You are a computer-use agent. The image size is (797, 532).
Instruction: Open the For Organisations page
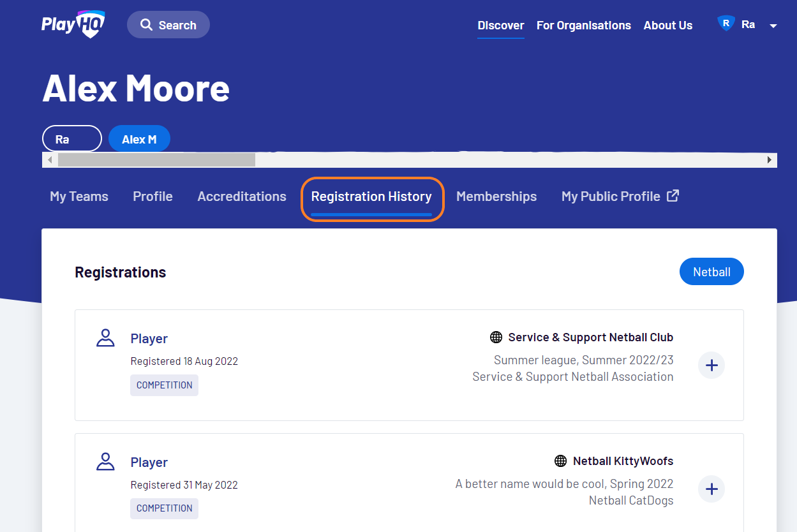[583, 26]
